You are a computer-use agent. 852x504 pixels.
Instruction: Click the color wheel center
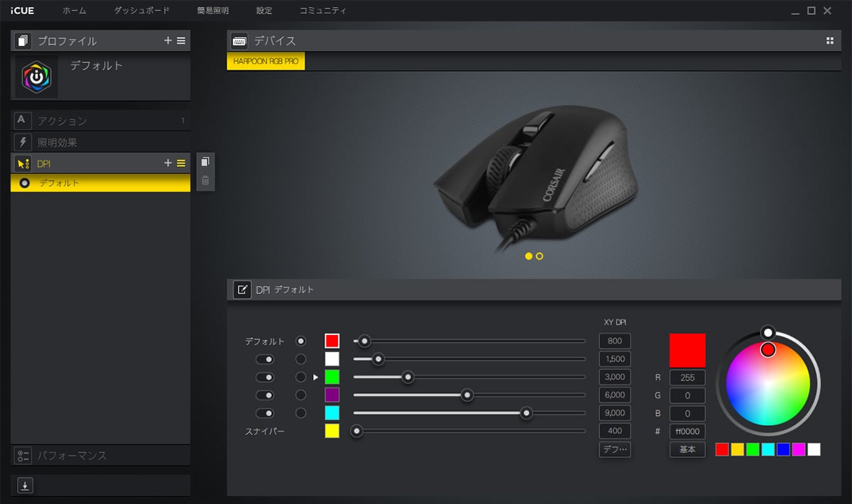(x=768, y=383)
